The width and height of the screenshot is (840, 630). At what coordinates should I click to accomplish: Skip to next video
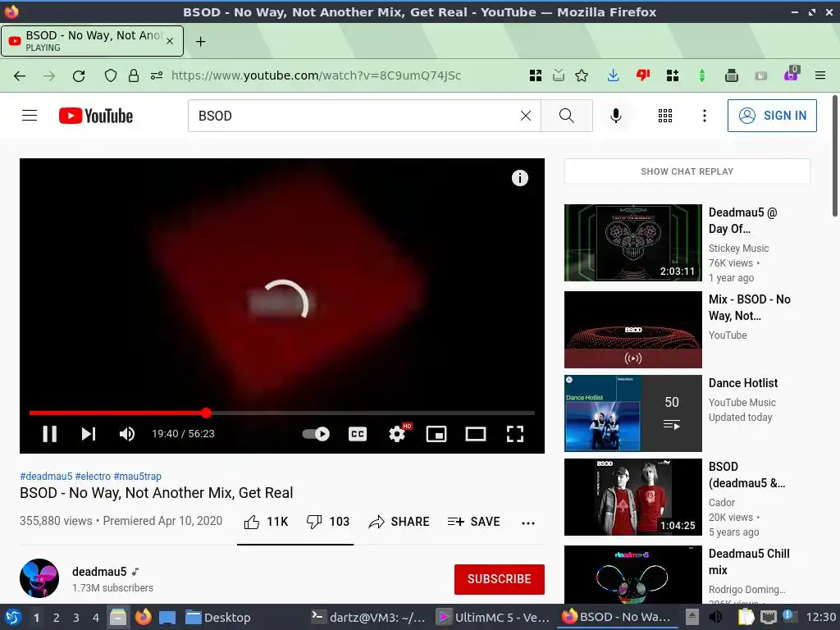point(89,433)
